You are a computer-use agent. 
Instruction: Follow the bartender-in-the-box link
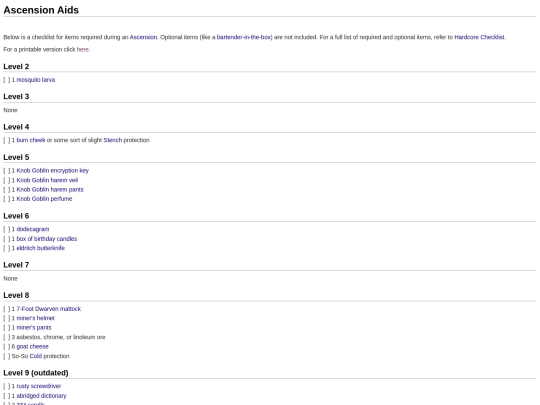pos(244,37)
